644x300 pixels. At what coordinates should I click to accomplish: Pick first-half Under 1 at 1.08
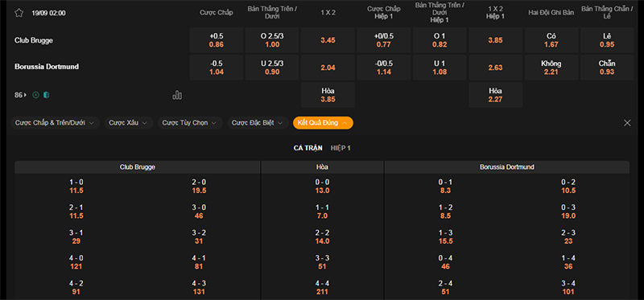coord(440,68)
